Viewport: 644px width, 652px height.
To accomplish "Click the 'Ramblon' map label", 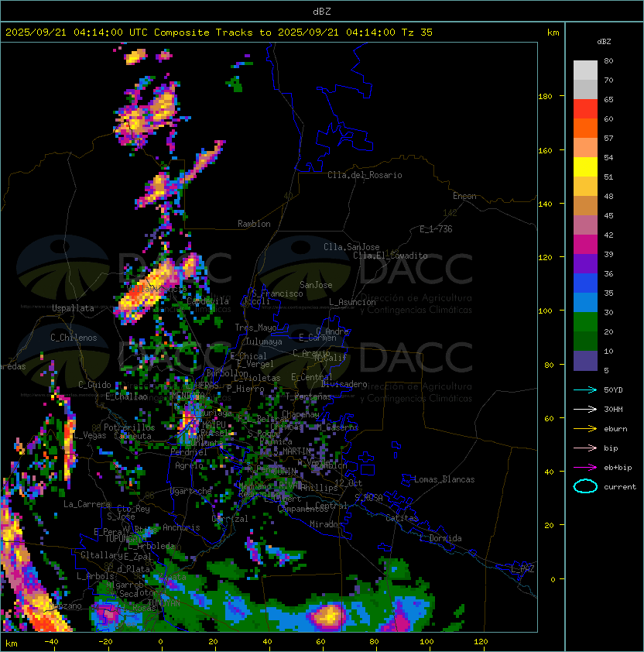I will pos(254,224).
